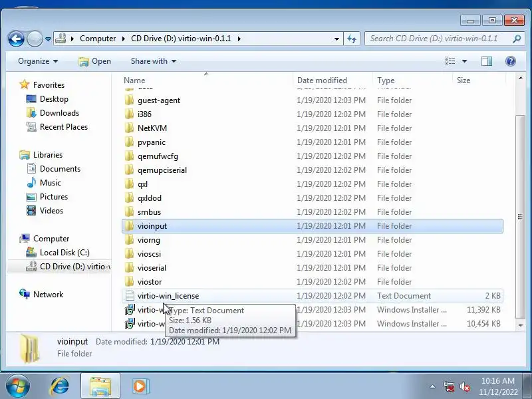The image size is (532, 399).
Task: Select the vioinput folder icon
Action: coord(129,225)
